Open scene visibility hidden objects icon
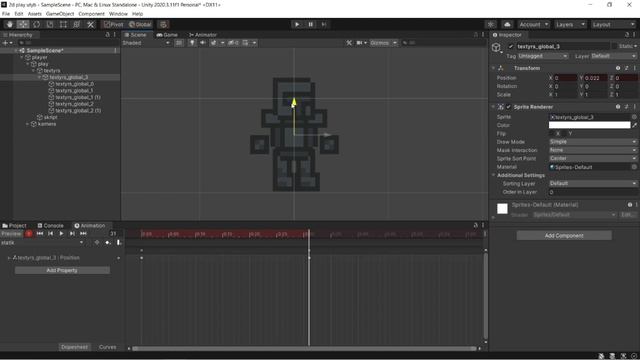This screenshot has height=360, width=640. [x=233, y=43]
